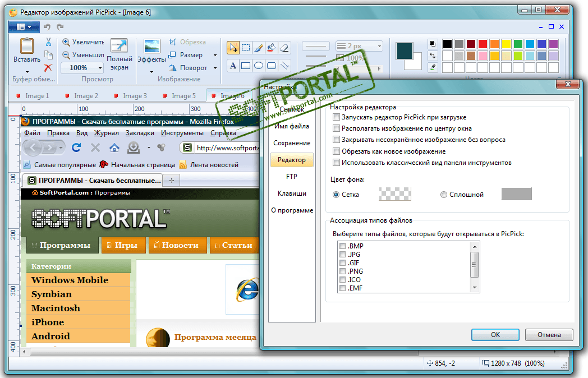The height and width of the screenshot is (378, 588).
Task: Select the Text tool A
Action: 233,66
